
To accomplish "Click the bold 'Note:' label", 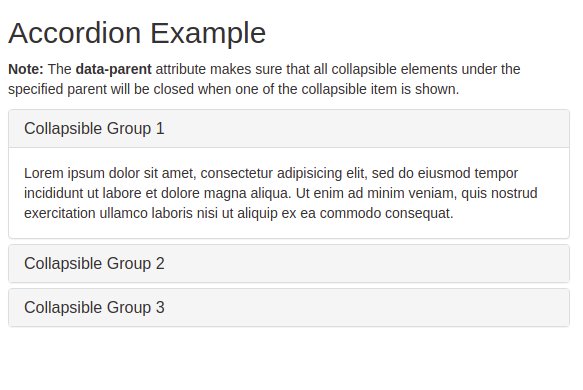I will (x=26, y=69).
